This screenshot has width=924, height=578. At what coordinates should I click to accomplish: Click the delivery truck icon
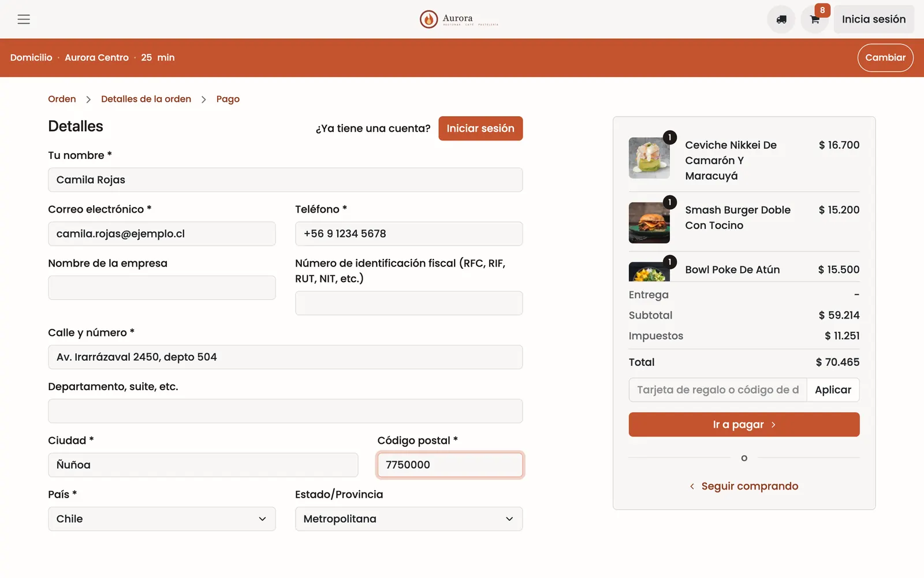click(x=781, y=19)
